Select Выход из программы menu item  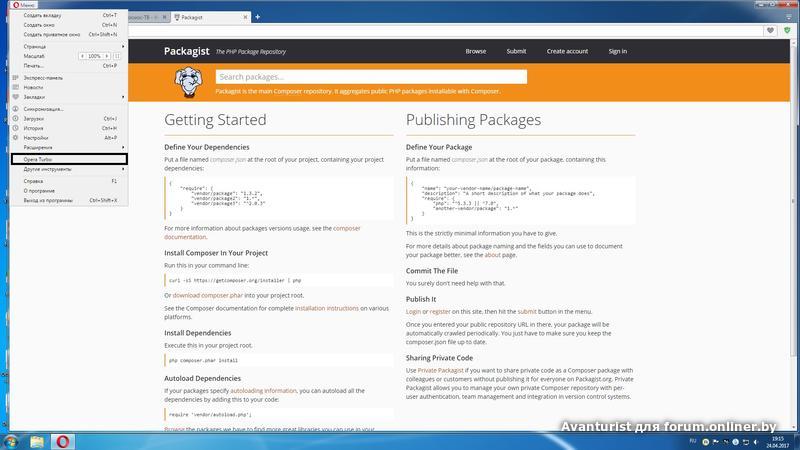(69, 201)
